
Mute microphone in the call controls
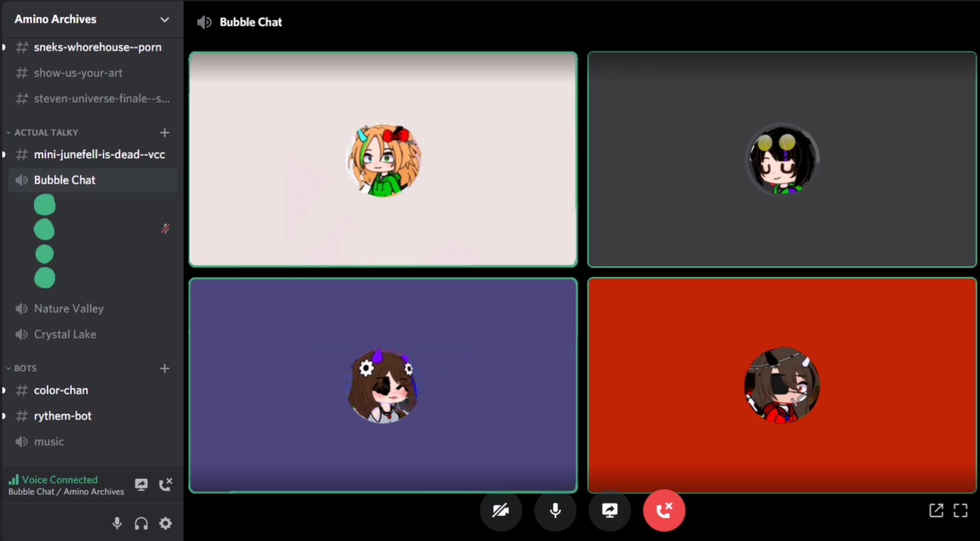coord(555,510)
